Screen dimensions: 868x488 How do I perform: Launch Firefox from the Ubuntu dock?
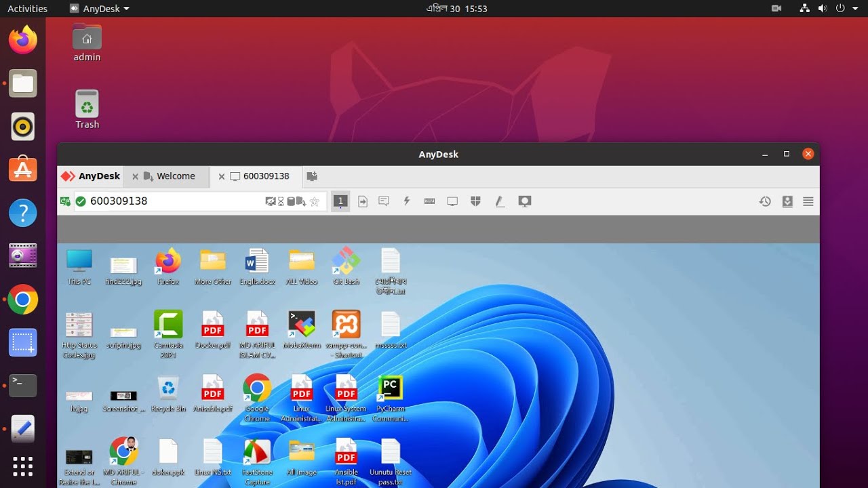tap(22, 40)
